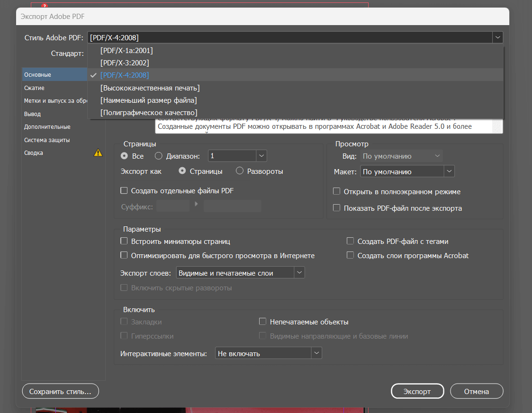Click the Стиль Adobe PDF field
532x413 pixels.
pyautogui.click(x=290, y=37)
